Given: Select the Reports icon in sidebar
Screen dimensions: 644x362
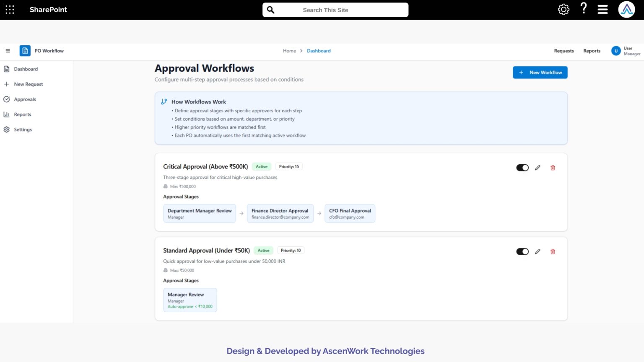Looking at the screenshot, I should pos(7,114).
